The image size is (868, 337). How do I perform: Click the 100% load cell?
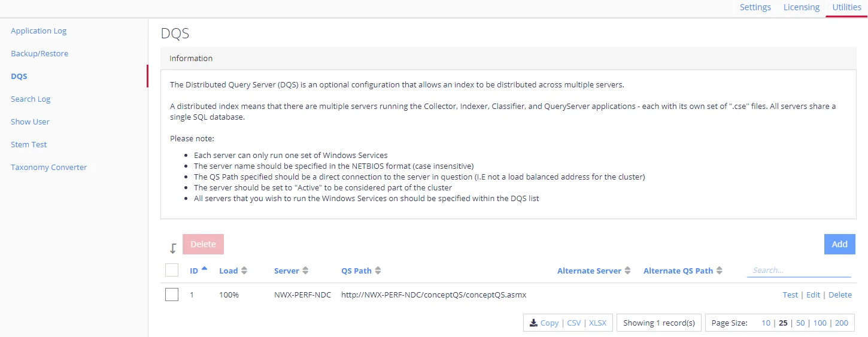[x=229, y=295]
